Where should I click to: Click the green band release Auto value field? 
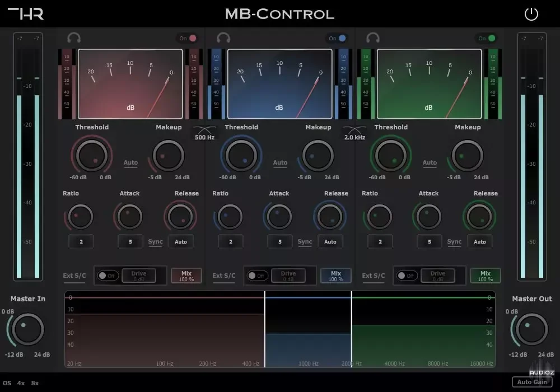click(x=480, y=242)
